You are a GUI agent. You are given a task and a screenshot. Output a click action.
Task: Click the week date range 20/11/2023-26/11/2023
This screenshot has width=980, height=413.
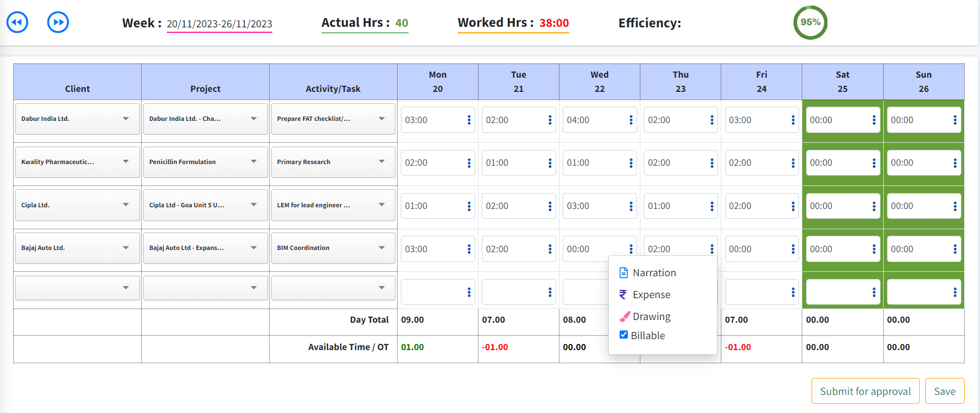(219, 24)
